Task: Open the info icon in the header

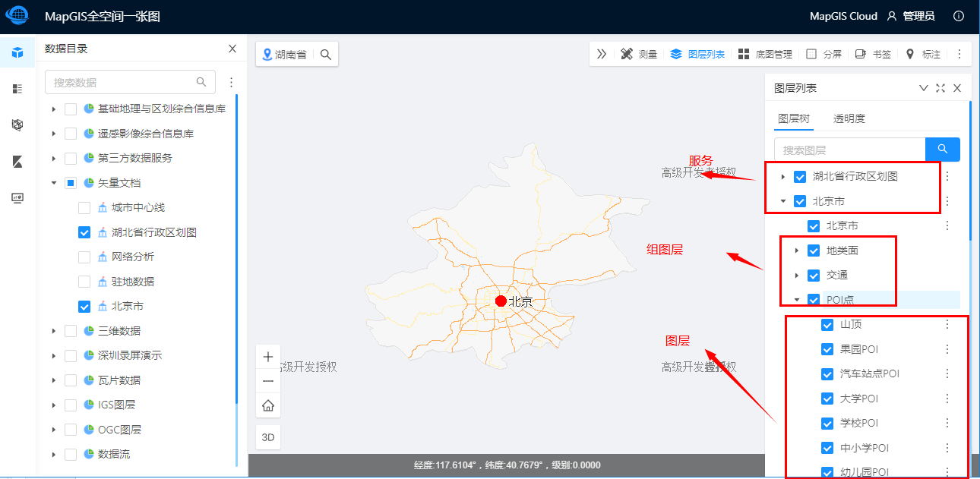Action: tap(959, 16)
